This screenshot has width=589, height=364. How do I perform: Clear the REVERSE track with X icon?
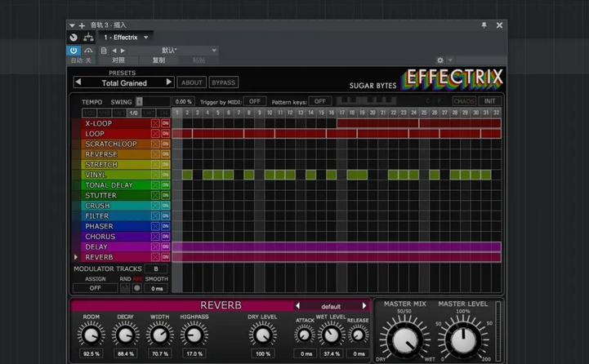click(x=155, y=154)
